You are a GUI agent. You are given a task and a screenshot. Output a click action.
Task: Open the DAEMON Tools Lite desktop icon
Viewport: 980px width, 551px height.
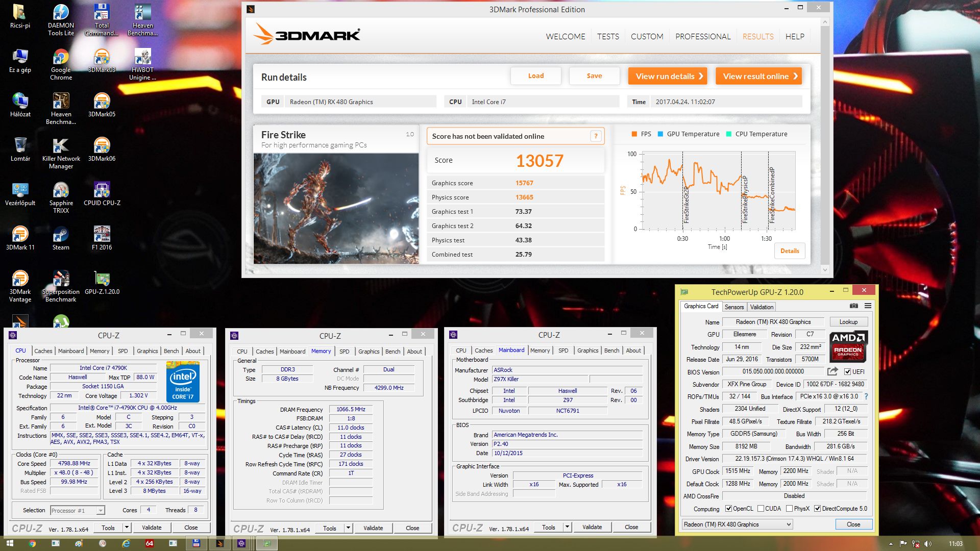pyautogui.click(x=61, y=20)
